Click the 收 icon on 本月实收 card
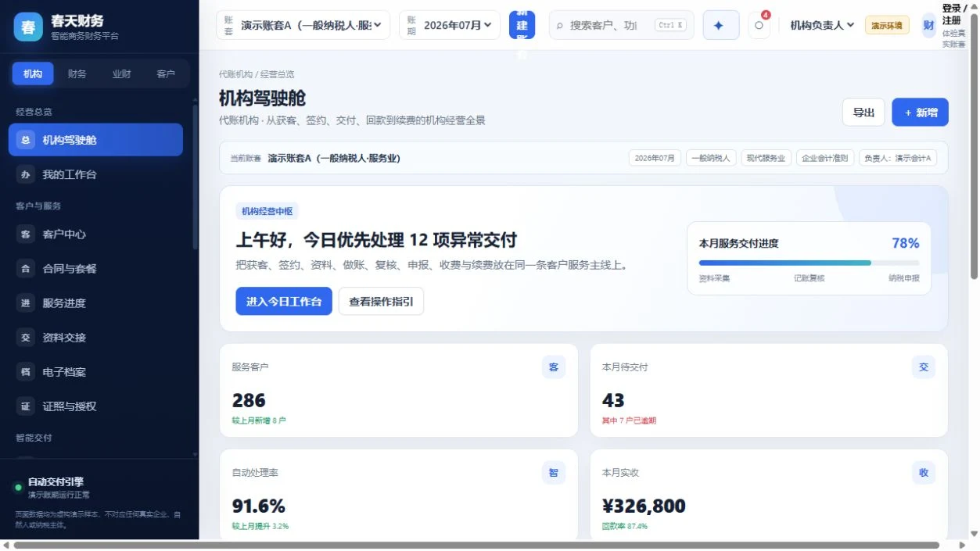This screenshot has height=551, width=980. click(x=924, y=472)
